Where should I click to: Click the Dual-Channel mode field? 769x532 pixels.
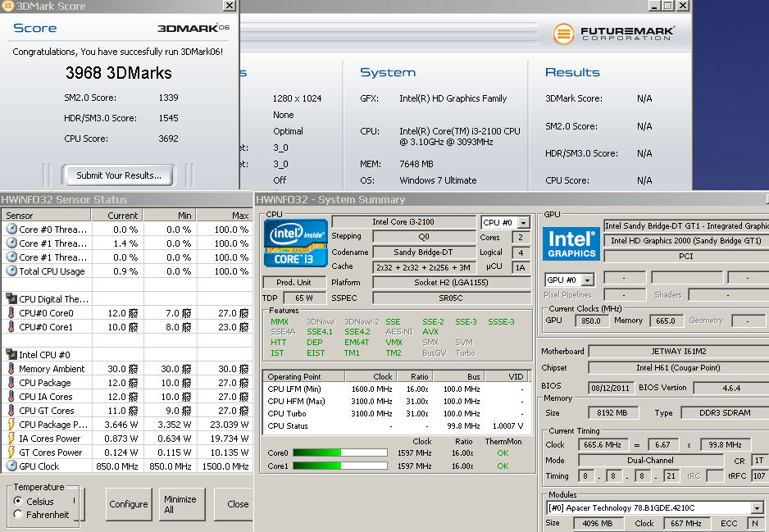point(650,461)
